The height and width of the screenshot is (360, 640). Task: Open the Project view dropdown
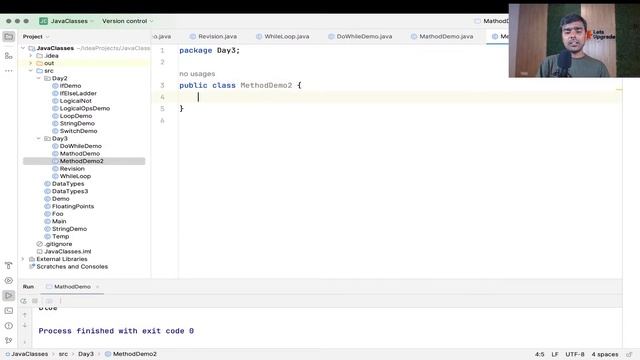click(x=36, y=37)
